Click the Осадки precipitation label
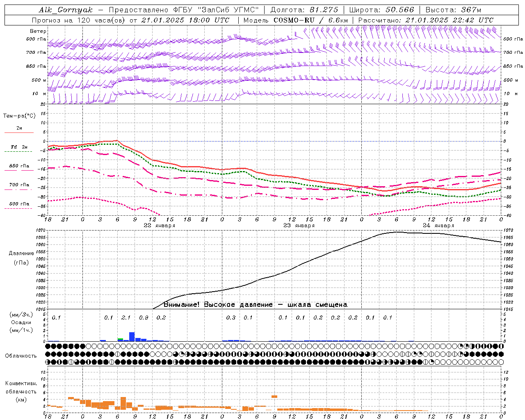The image size is (525, 420). pos(21,322)
